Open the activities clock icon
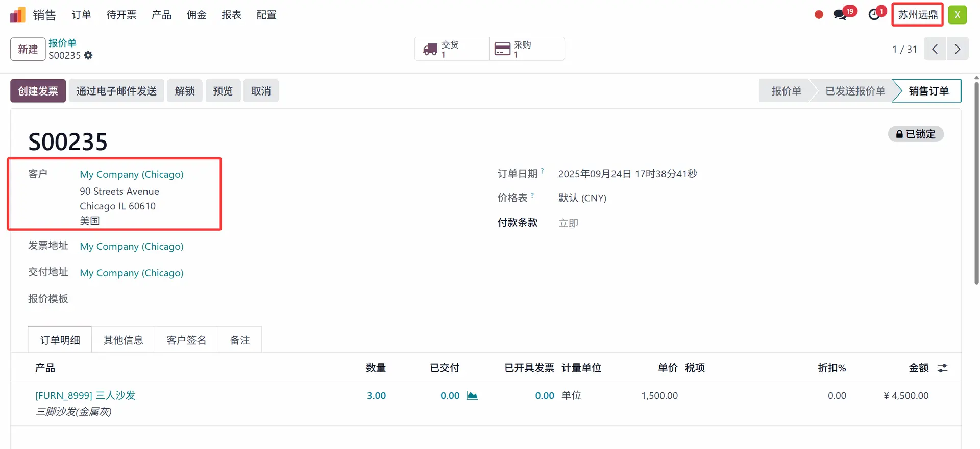 tap(874, 15)
